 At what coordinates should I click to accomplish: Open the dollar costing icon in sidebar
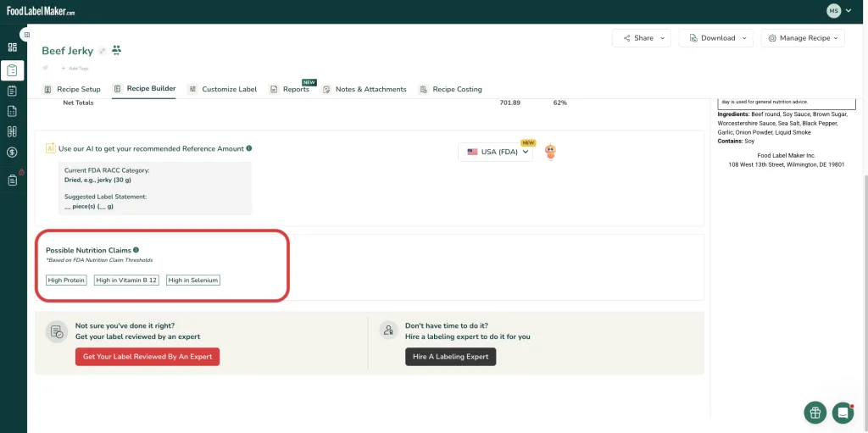coord(12,152)
